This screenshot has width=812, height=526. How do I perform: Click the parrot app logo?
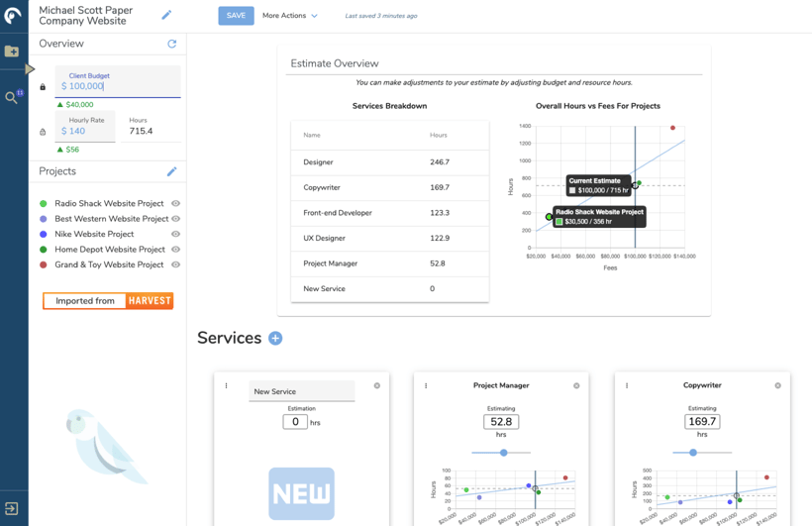pyautogui.click(x=13, y=16)
